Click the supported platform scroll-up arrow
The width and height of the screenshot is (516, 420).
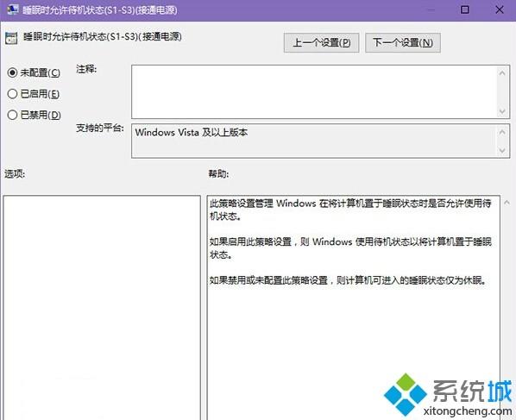pyautogui.click(x=502, y=132)
